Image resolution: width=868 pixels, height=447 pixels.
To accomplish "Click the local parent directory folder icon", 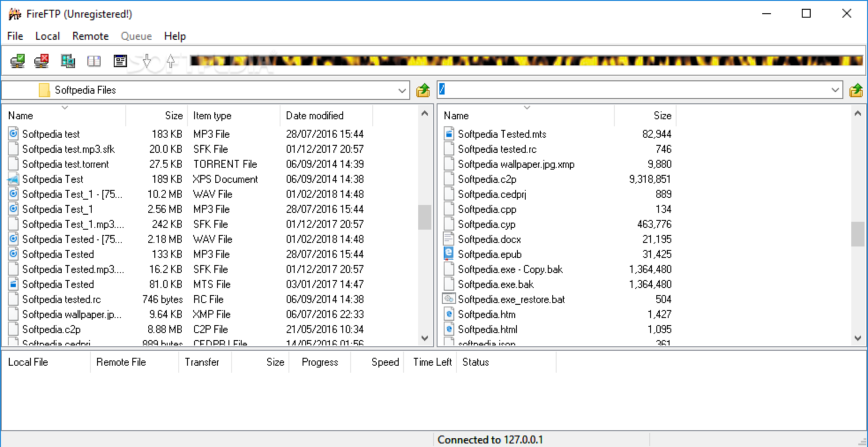I will (x=422, y=89).
